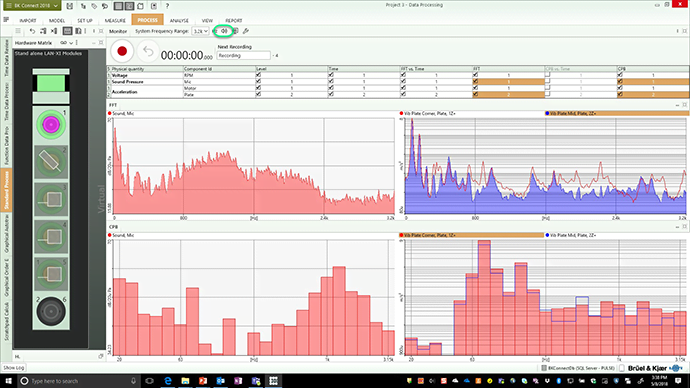Open the MODEL tab
The width and height of the screenshot is (690, 388).
point(57,21)
